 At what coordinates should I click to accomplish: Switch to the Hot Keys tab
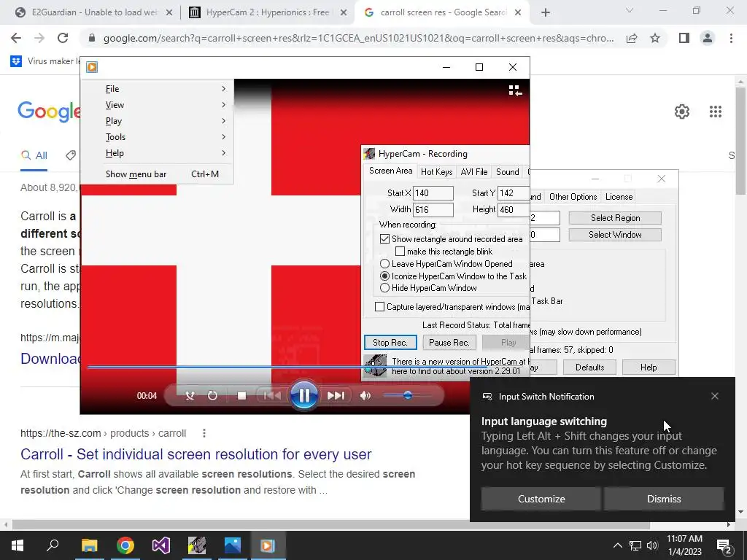click(x=436, y=172)
